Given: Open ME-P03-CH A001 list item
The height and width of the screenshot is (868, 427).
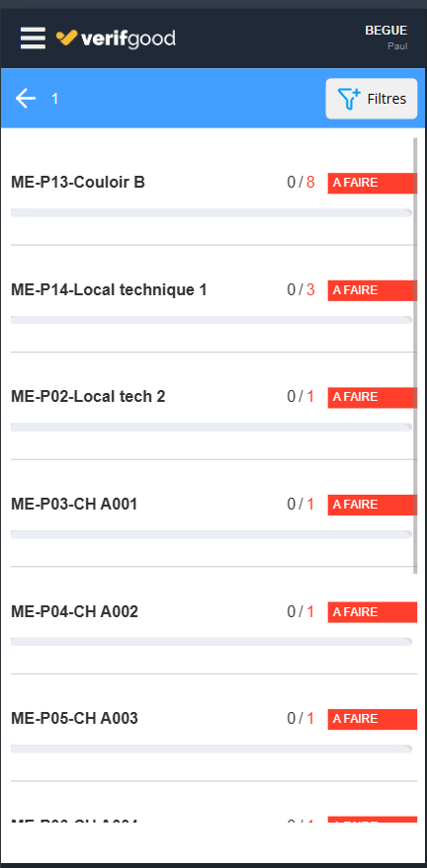Looking at the screenshot, I should click(213, 513).
